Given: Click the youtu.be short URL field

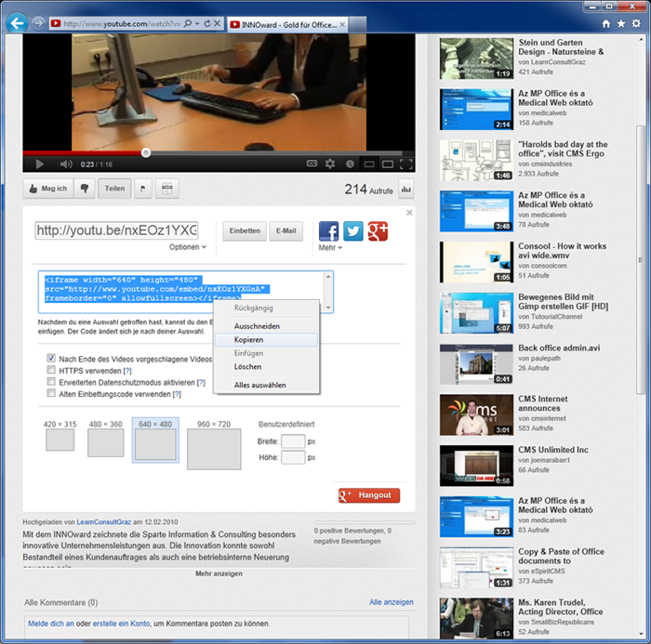Looking at the screenshot, I should click(x=116, y=230).
